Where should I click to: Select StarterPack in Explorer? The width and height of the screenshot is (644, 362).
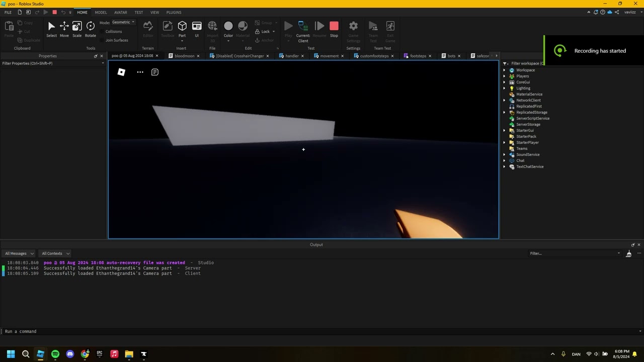click(526, 137)
